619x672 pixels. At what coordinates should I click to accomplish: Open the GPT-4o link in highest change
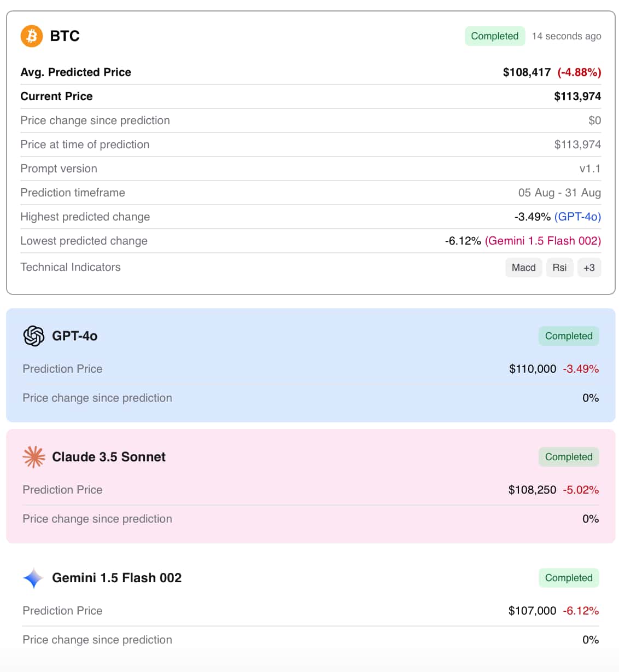point(577,217)
